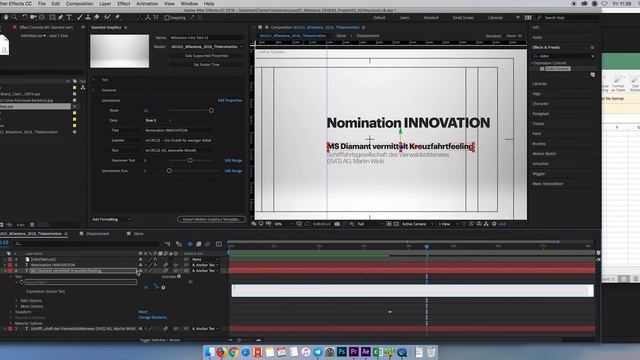Open the Effect menu
The image size is (640, 360).
[x=123, y=3]
